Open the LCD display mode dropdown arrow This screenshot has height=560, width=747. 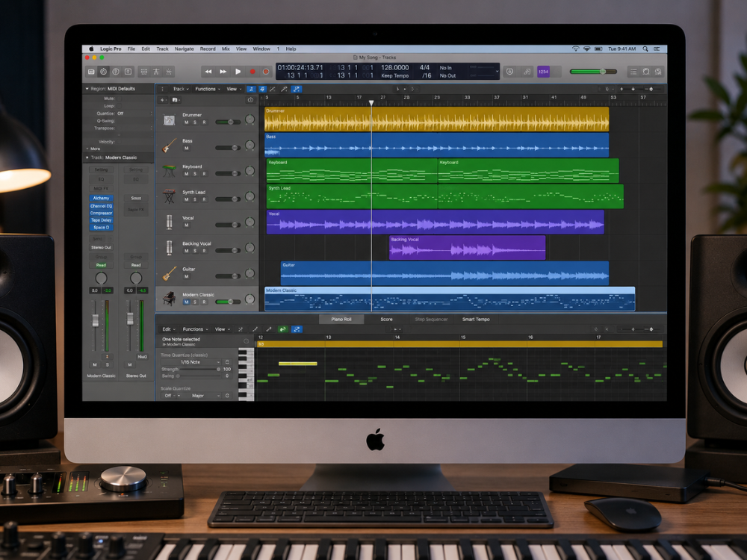[x=497, y=72]
